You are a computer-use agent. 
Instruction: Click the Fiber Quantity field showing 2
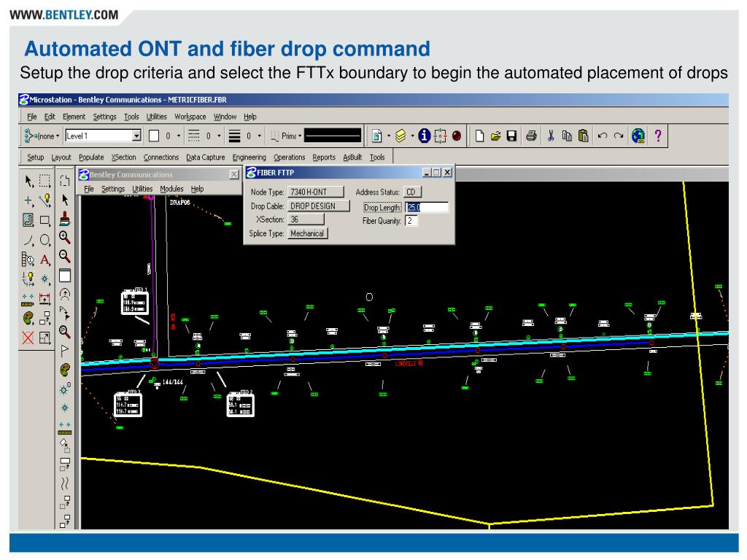tap(411, 220)
